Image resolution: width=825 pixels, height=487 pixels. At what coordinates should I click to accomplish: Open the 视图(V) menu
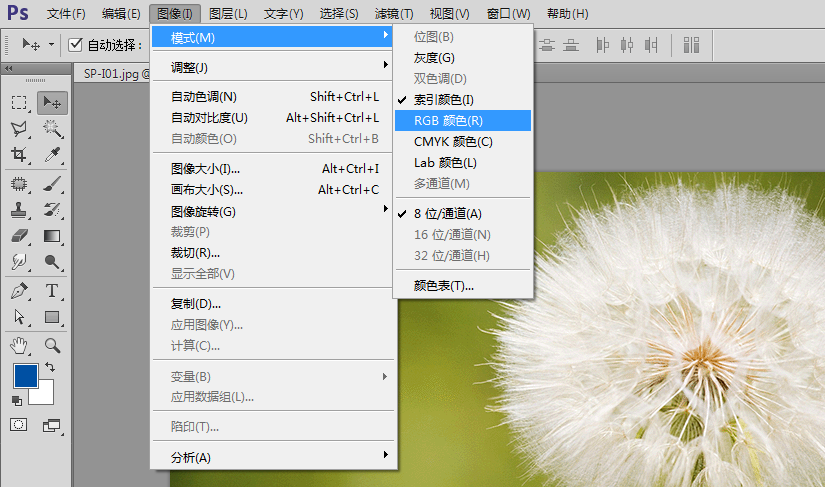(449, 14)
